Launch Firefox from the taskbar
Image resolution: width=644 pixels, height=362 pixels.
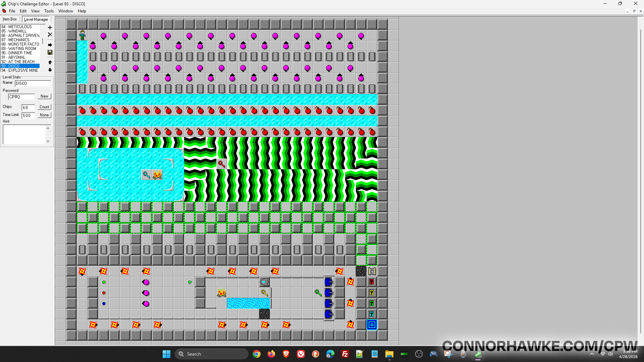271,354
